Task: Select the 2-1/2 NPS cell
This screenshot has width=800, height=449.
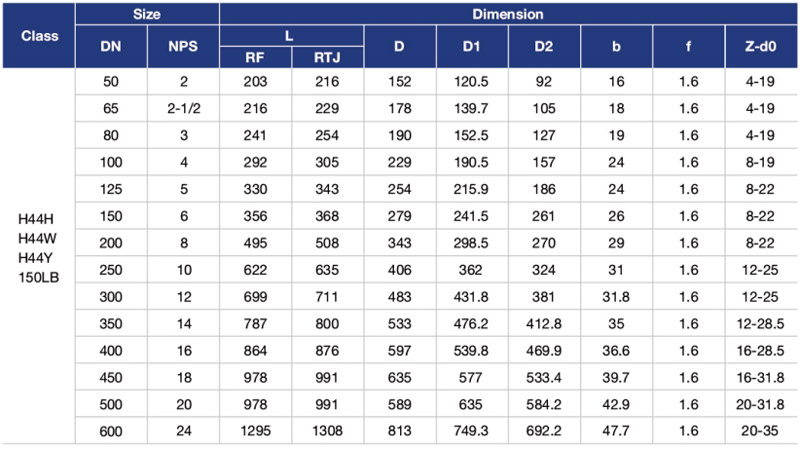Action: (x=184, y=108)
